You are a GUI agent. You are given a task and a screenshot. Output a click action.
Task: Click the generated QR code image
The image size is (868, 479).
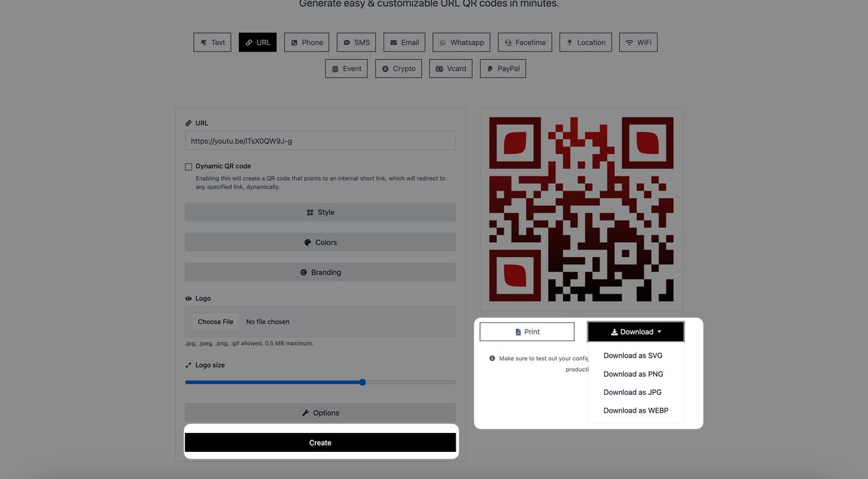coord(581,209)
